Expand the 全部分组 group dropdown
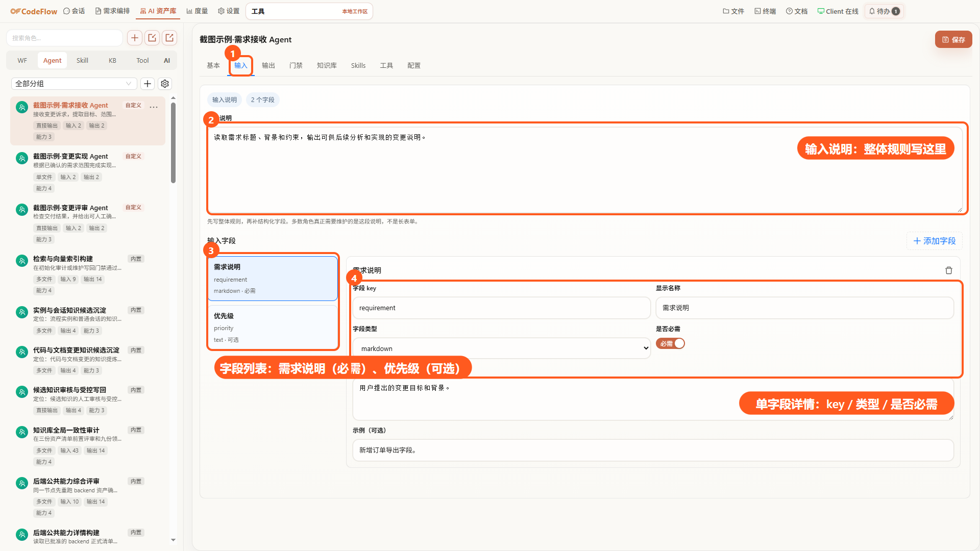This screenshot has width=980, height=551. [74, 84]
